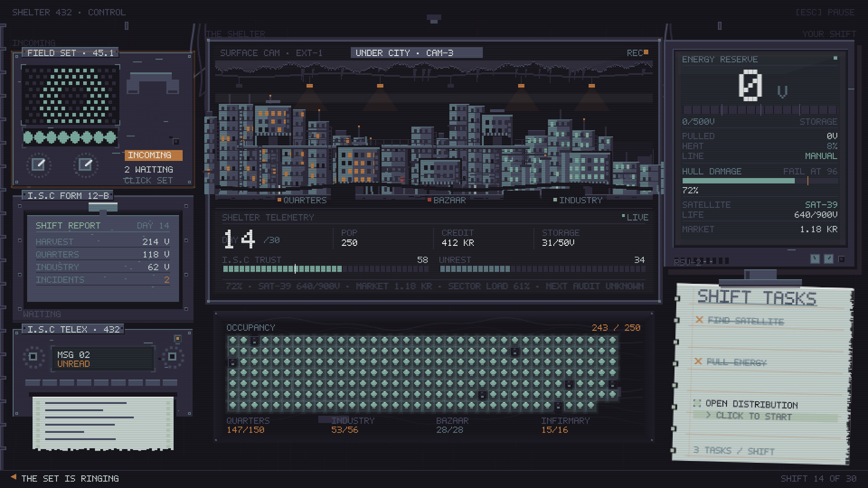Pick up the field set telephone handset
Screen dimensions: 868x488
[x=153, y=82]
